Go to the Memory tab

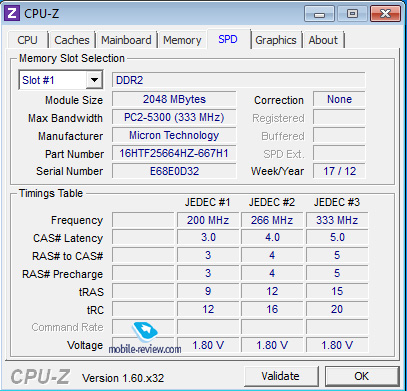[x=182, y=40]
